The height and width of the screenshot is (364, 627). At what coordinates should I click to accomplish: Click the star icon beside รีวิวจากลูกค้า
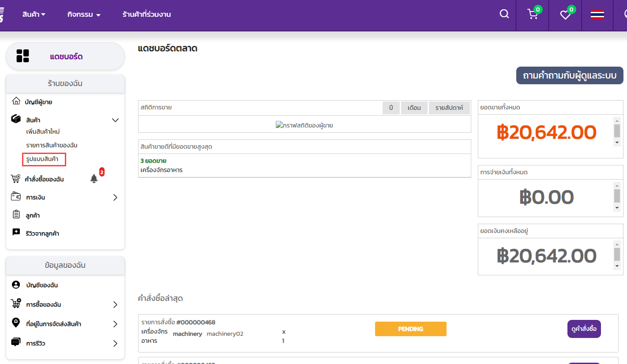click(x=16, y=233)
